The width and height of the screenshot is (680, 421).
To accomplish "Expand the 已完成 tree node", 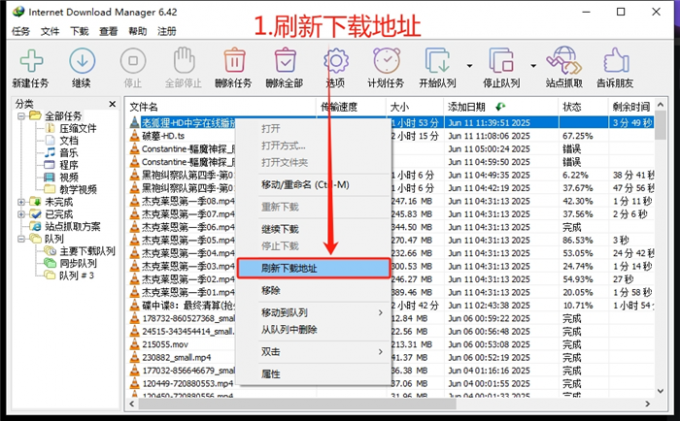I will click(21, 214).
